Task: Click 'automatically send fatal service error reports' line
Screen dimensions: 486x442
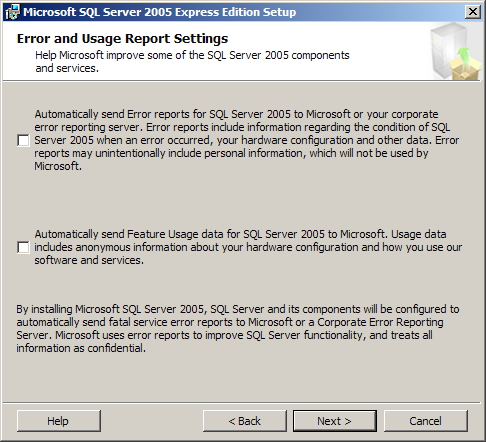Action: coord(230,322)
